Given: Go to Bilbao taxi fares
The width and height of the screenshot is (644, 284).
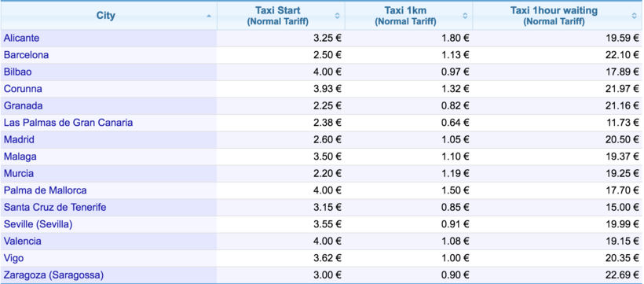Looking at the screenshot, I should pyautogui.click(x=17, y=72).
